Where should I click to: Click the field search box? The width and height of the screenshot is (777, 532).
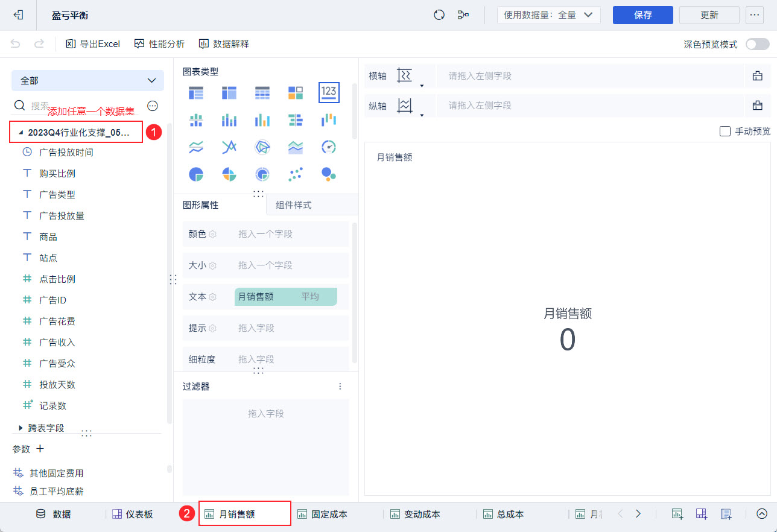(x=75, y=106)
